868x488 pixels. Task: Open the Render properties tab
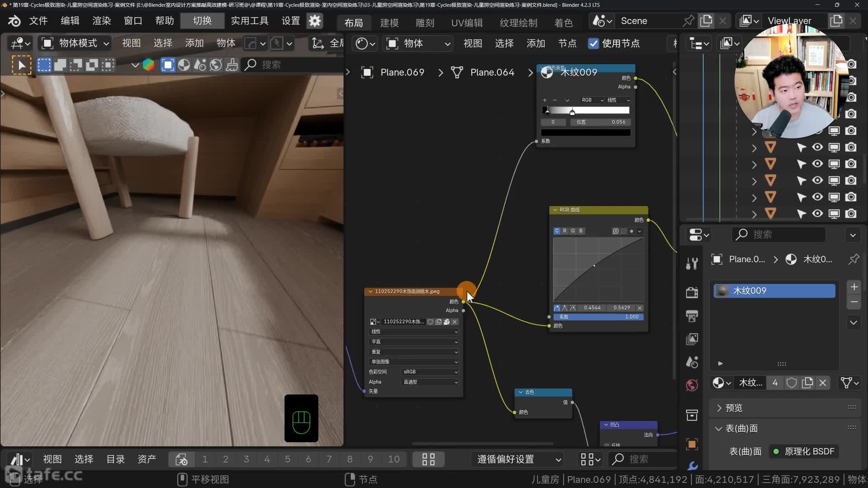click(x=692, y=292)
